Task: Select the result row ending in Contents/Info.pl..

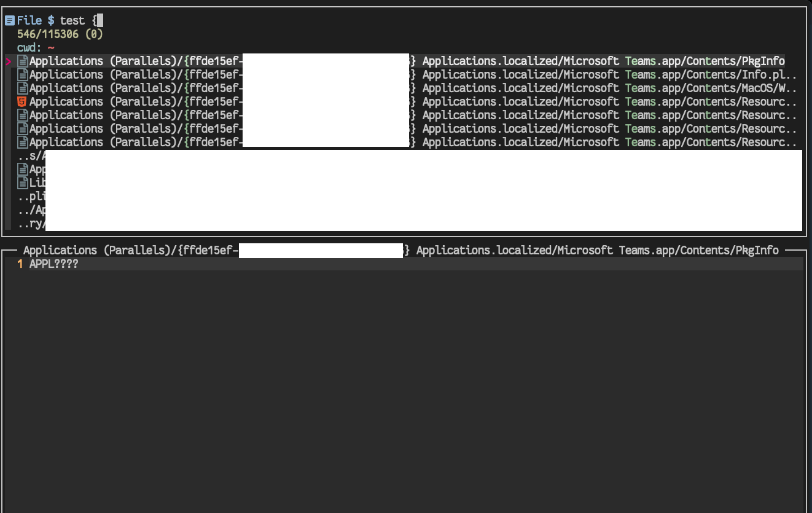Action: (407, 75)
